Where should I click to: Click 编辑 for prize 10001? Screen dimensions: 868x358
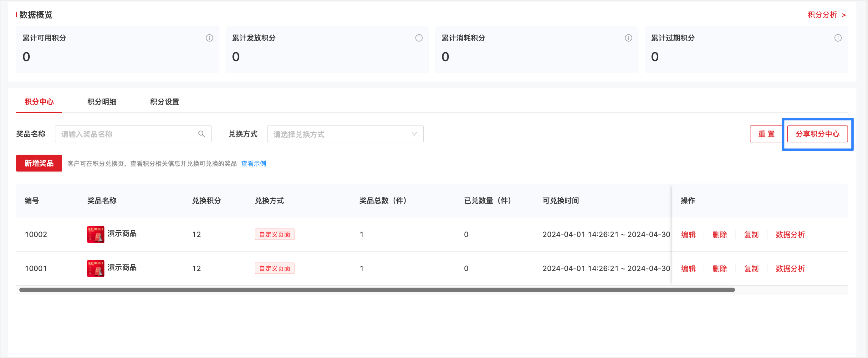(688, 269)
